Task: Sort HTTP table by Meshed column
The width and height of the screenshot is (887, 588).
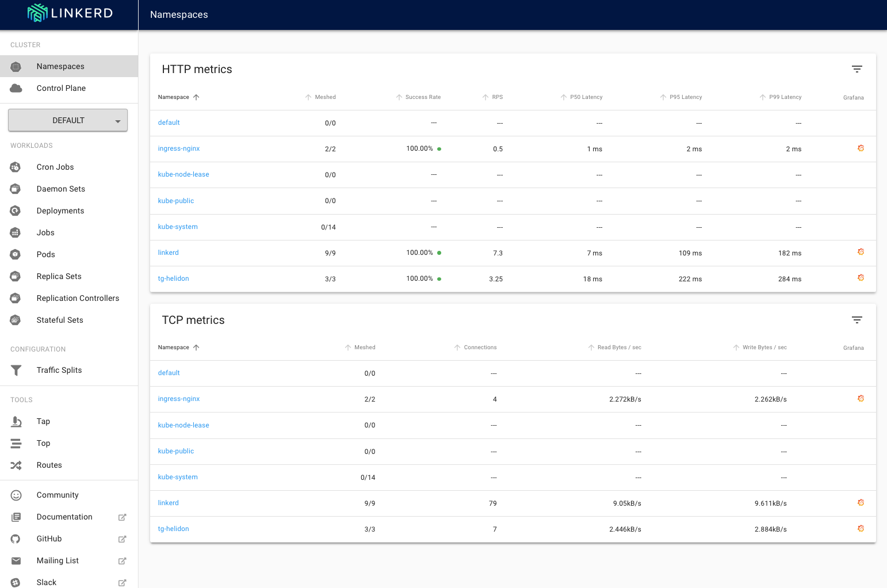Action: [320, 97]
